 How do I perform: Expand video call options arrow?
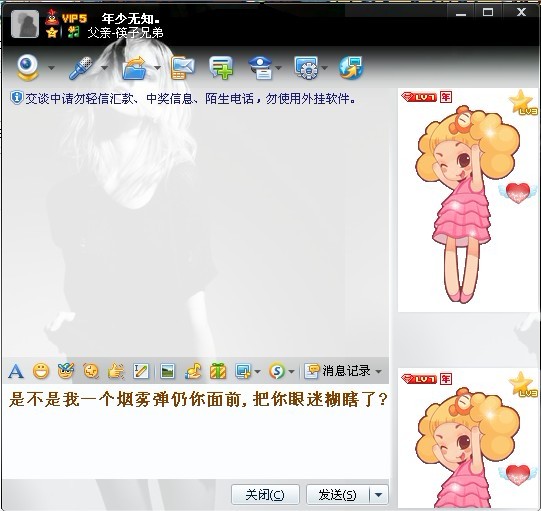point(51,68)
